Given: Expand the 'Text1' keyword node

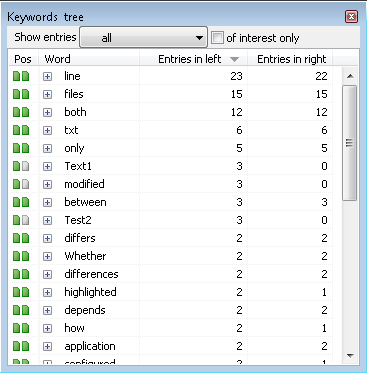Looking at the screenshot, I should pyautogui.click(x=48, y=166).
